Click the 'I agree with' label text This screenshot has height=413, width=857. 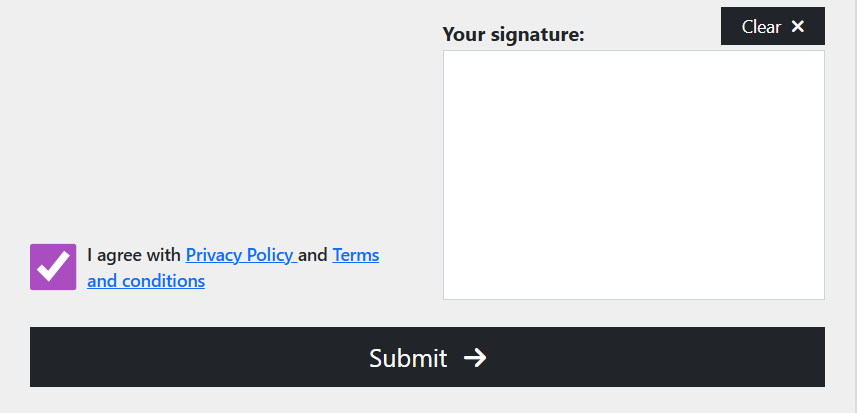(134, 255)
